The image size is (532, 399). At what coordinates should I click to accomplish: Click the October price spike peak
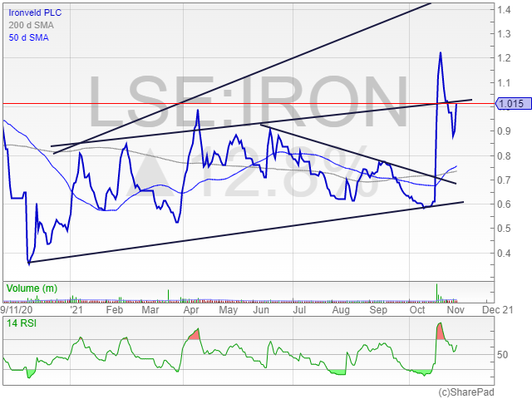(x=441, y=53)
